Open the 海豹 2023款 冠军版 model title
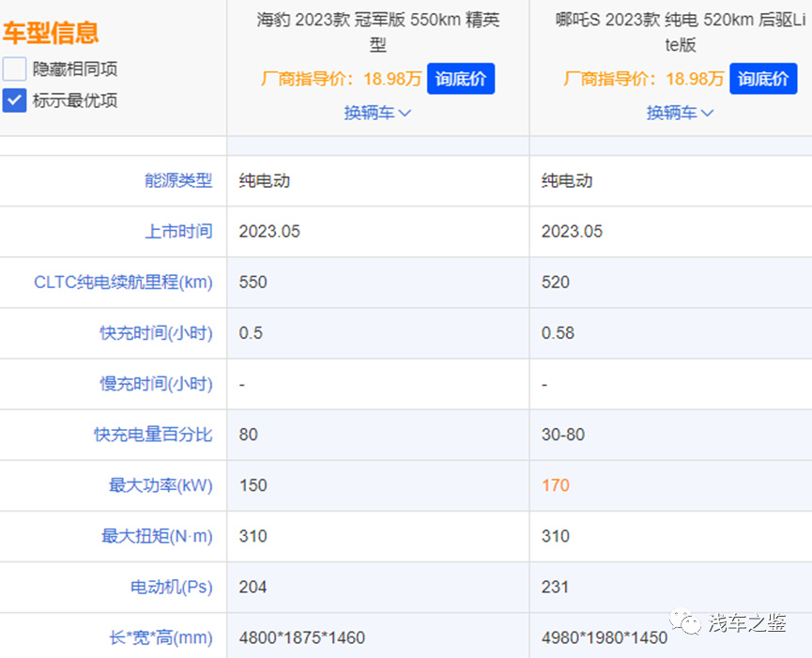812x658 pixels. [378, 32]
